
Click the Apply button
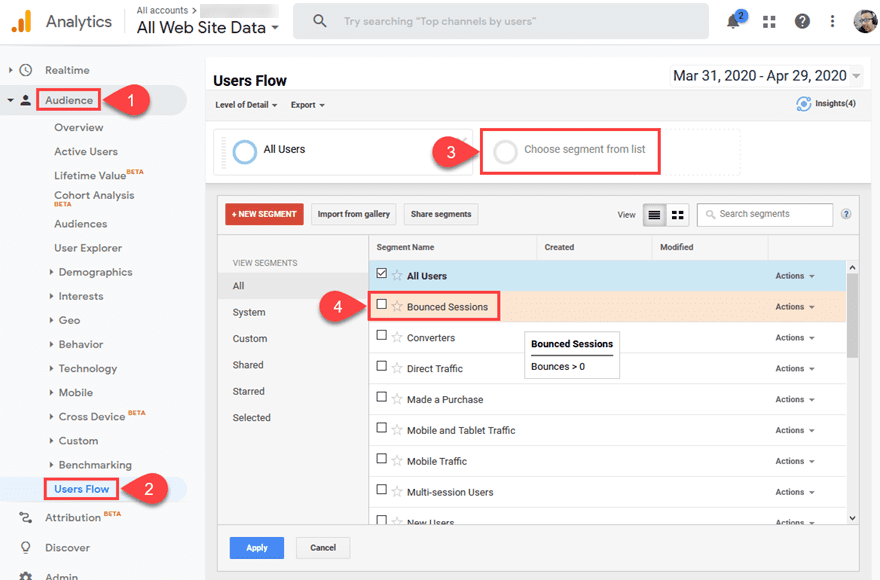256,548
